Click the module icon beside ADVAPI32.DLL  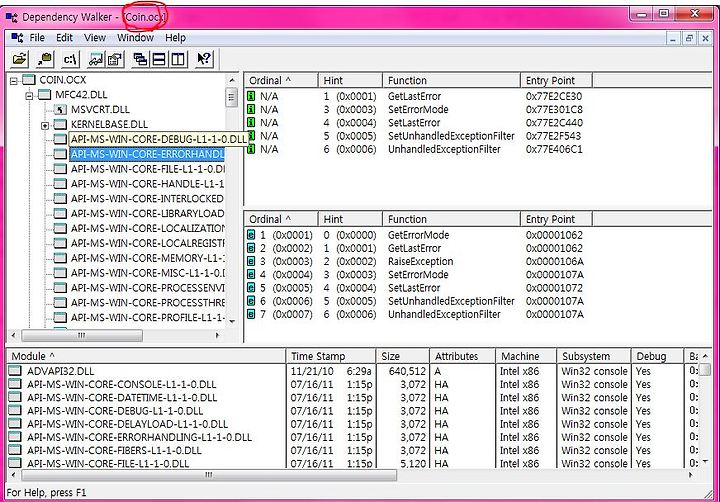[15, 371]
